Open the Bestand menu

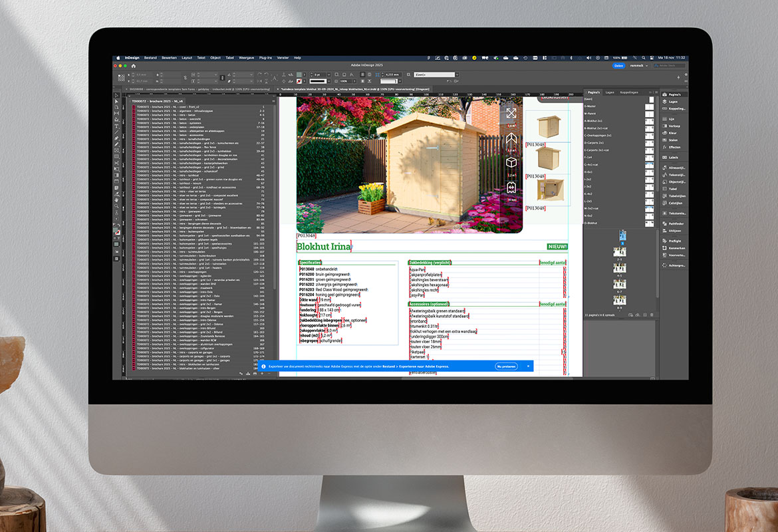(x=150, y=58)
